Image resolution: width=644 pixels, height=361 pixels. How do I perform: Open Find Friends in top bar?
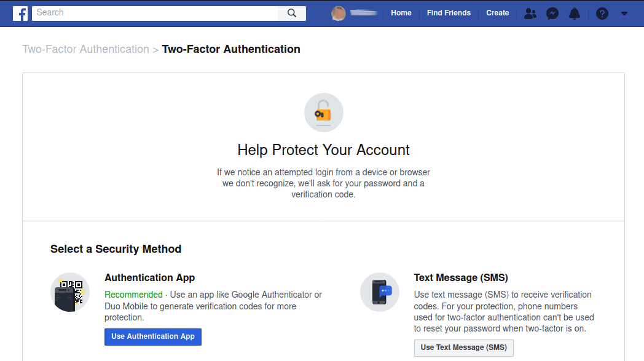[x=449, y=13]
